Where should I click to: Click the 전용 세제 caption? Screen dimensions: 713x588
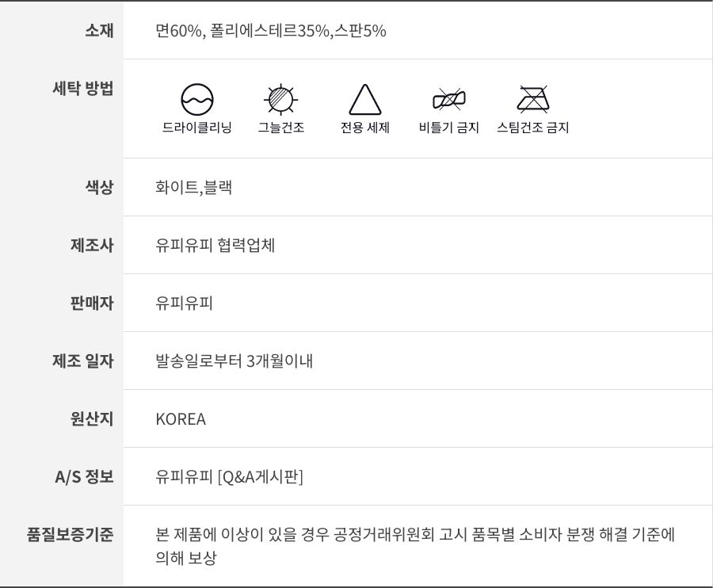tap(365, 128)
